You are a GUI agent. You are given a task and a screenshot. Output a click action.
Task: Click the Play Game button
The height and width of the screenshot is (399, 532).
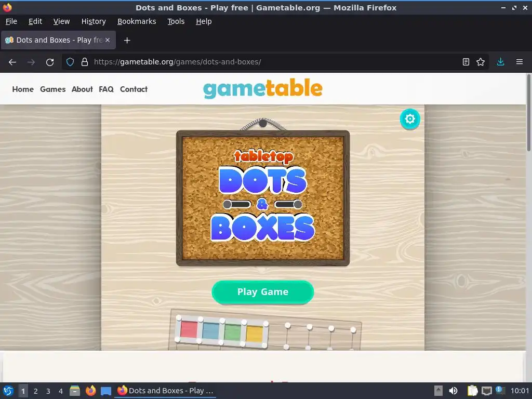pos(262,292)
